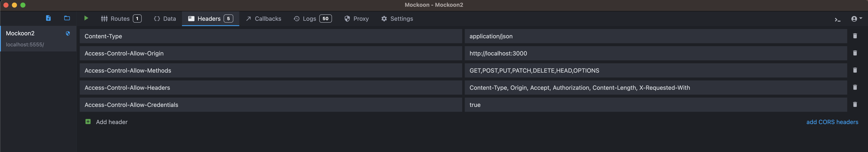Edit the Access-Control-Allow-Credentials name field
Image resolution: width=868 pixels, height=152 pixels.
271,105
